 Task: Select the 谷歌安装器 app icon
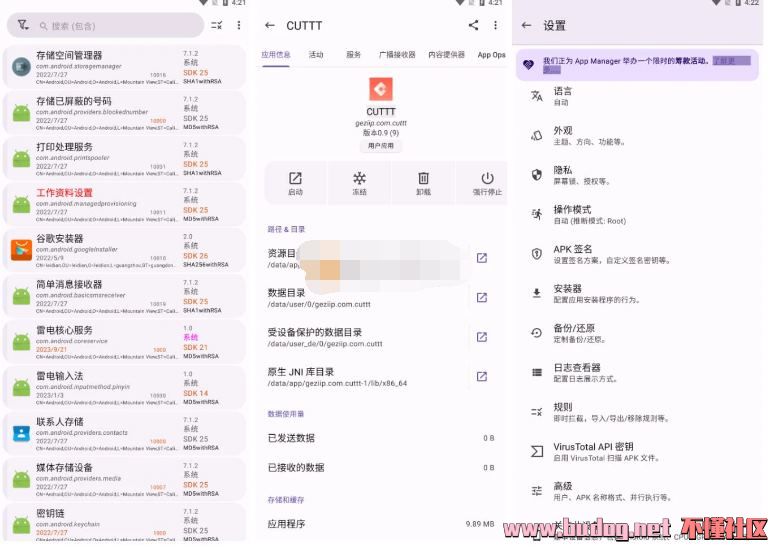pos(21,250)
